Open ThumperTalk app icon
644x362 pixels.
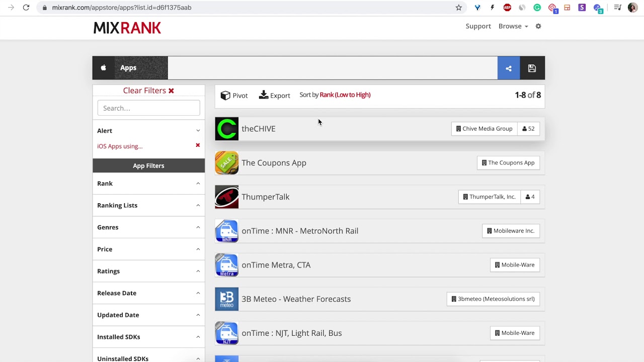[227, 197]
